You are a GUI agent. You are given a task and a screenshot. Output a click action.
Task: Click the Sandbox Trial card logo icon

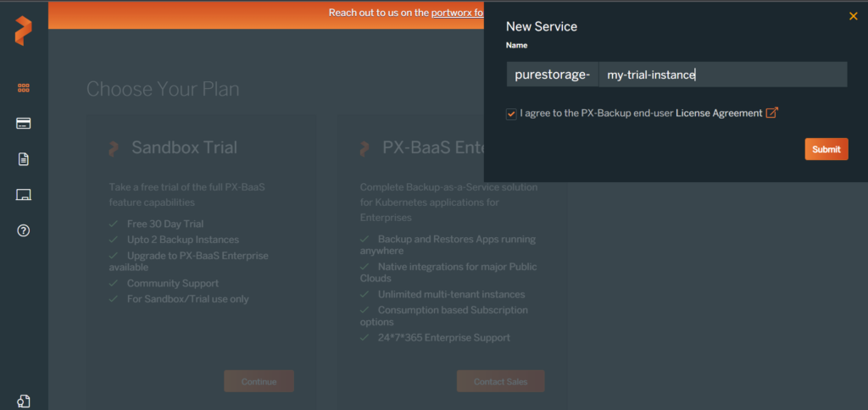click(114, 148)
